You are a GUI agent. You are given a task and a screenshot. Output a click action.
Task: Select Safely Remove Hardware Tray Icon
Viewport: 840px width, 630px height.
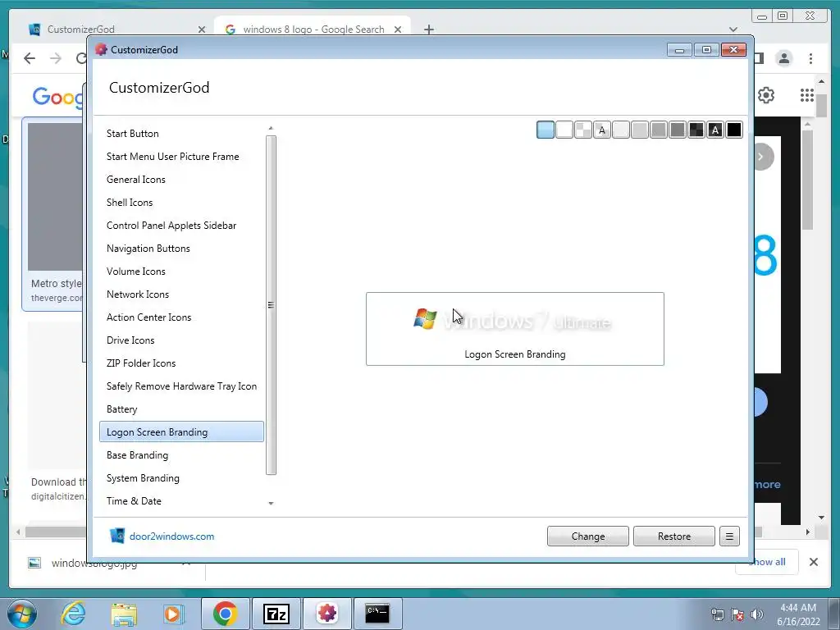point(181,386)
